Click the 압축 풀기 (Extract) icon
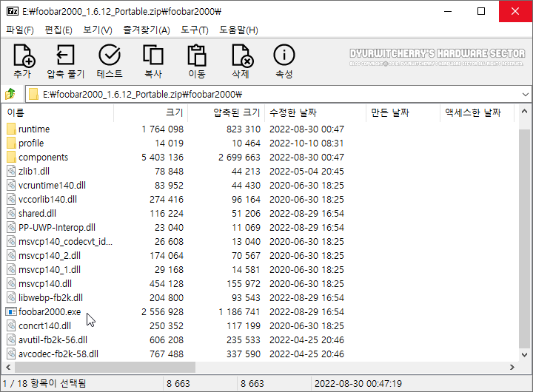Viewport: 533px width, 392px height. [65, 55]
